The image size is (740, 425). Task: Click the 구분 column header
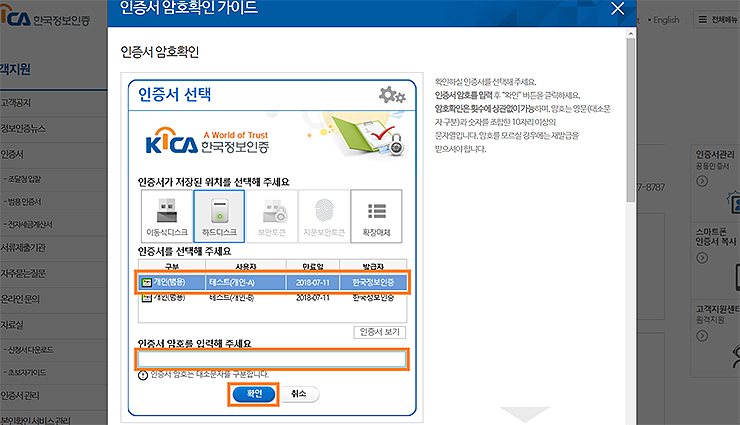click(x=172, y=267)
